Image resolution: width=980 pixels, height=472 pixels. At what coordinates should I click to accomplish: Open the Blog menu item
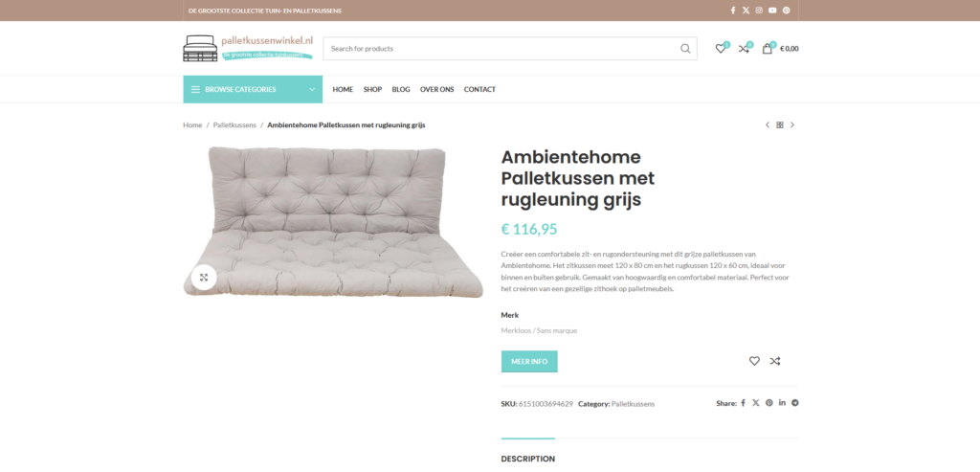(x=401, y=89)
